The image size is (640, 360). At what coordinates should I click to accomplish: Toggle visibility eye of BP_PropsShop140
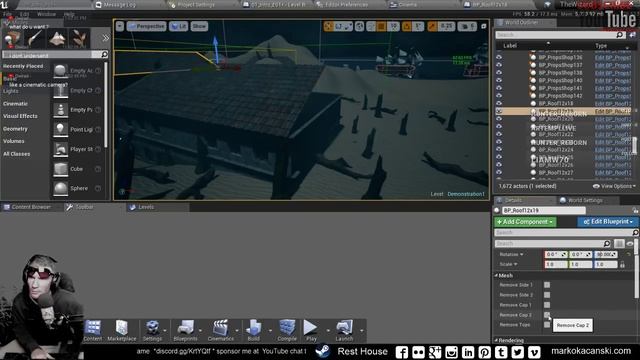tap(499, 80)
